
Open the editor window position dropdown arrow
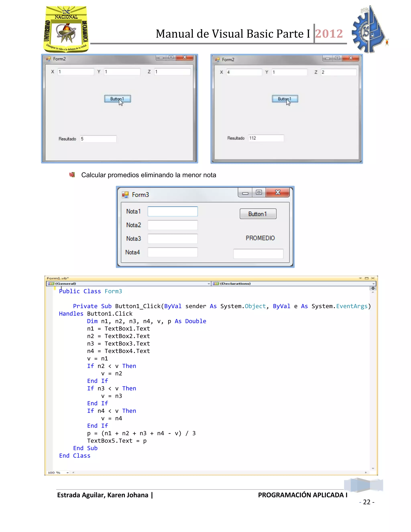pyautogui.click(x=360, y=278)
